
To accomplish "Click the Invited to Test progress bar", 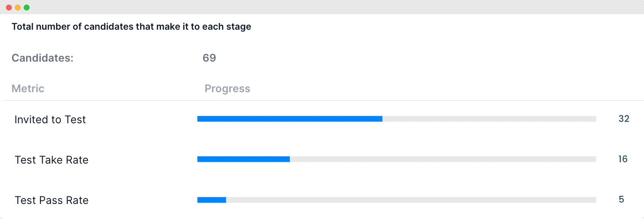I will tap(397, 119).
